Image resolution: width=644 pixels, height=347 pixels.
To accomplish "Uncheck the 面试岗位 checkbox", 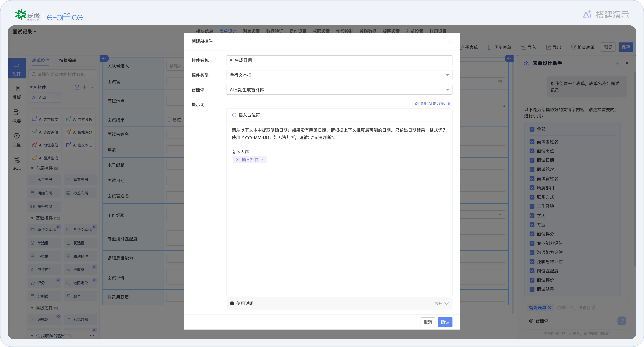I will tap(532, 151).
